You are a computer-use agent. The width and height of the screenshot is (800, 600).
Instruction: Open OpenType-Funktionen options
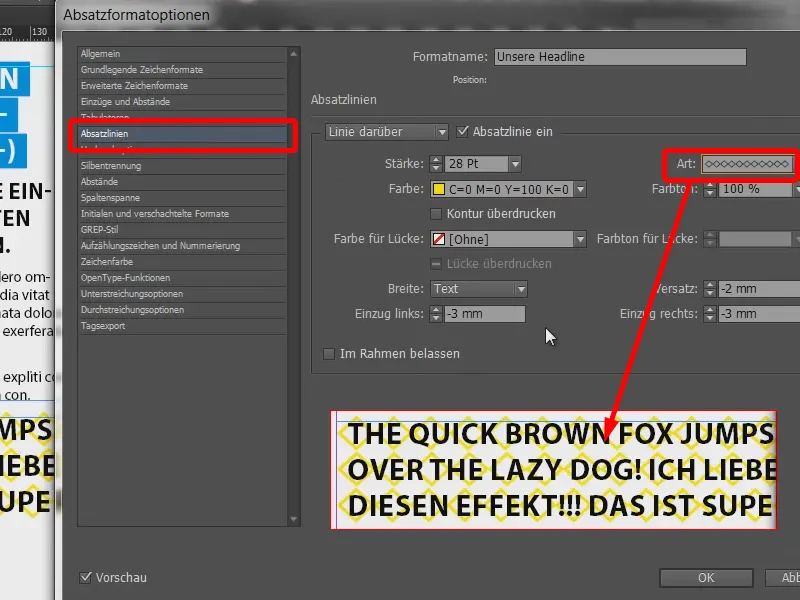click(182, 278)
